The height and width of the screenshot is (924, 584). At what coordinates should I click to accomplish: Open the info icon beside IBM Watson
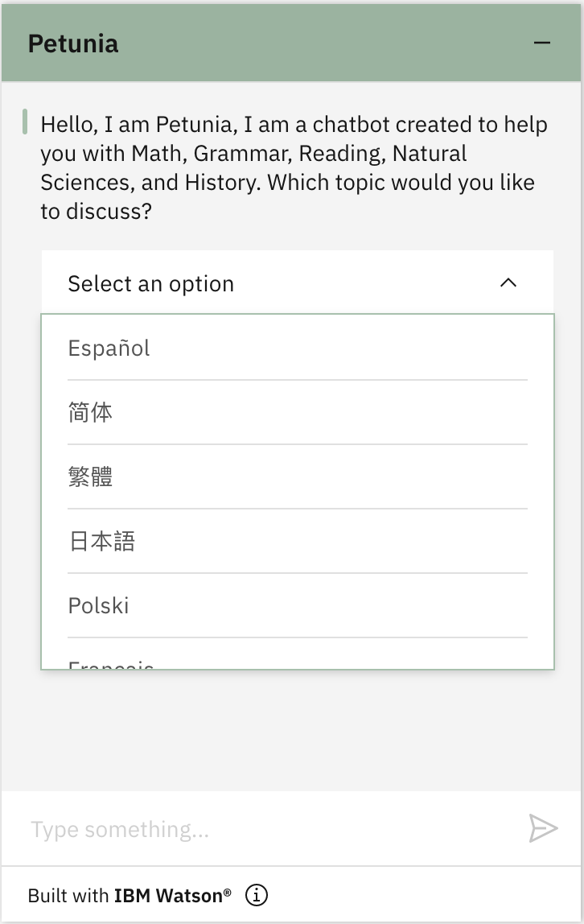pos(256,895)
